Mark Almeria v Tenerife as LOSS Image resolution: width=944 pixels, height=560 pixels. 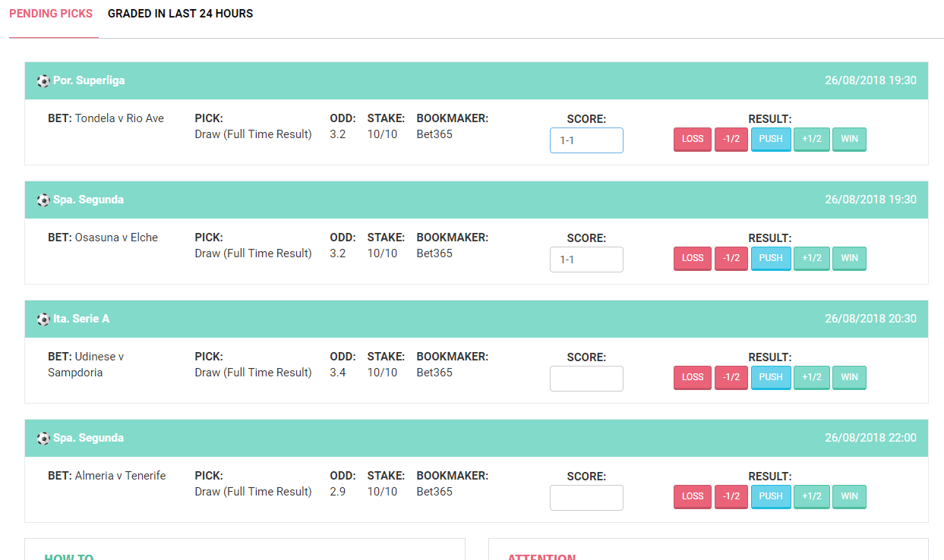(x=692, y=497)
